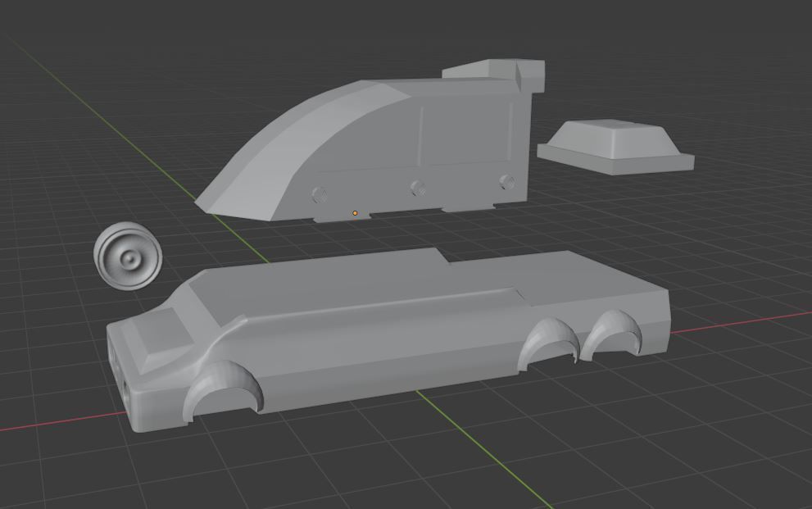The image size is (812, 509).
Task: Select the long car chassis body mesh
Action: tap(388, 339)
